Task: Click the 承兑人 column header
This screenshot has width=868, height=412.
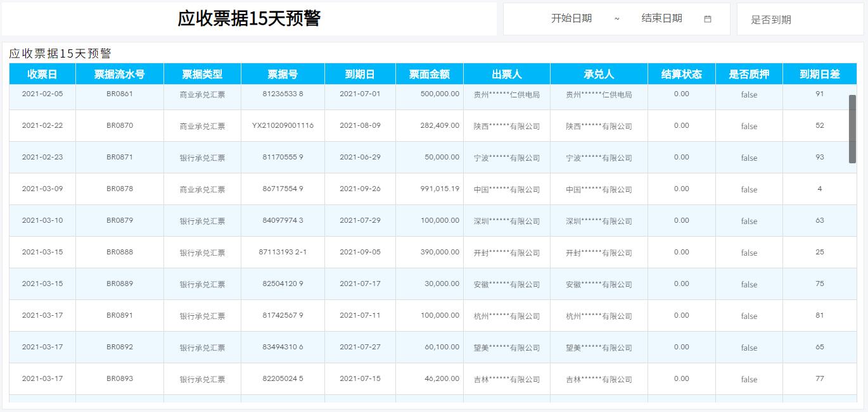Action: coord(598,74)
